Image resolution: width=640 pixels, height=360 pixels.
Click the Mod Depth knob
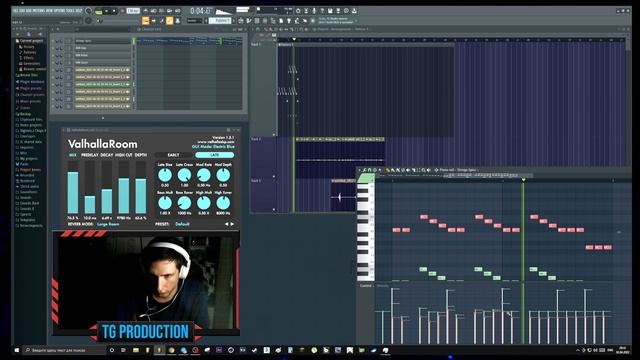coord(223,175)
